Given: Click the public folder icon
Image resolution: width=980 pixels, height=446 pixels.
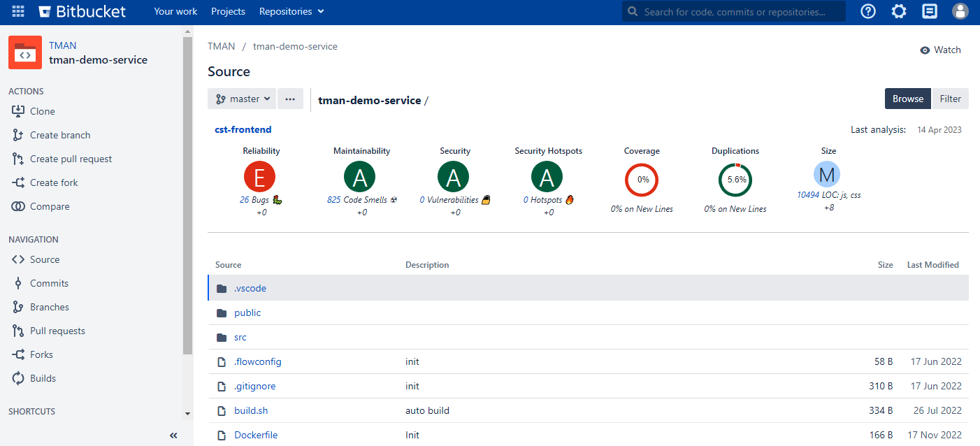Looking at the screenshot, I should point(222,313).
